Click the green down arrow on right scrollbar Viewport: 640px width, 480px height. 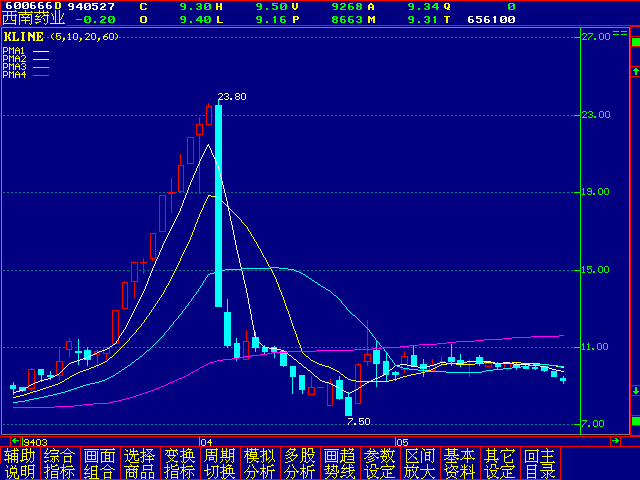(x=634, y=390)
